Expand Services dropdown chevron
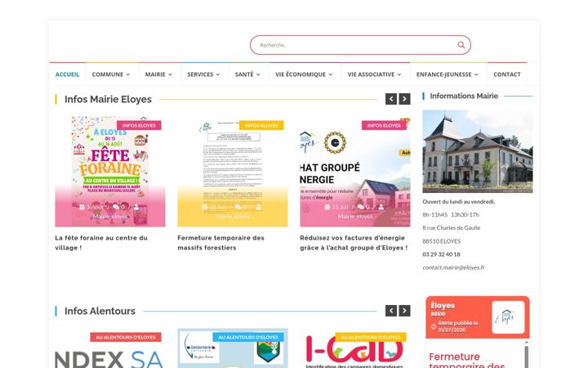588x368 pixels. pos(218,74)
